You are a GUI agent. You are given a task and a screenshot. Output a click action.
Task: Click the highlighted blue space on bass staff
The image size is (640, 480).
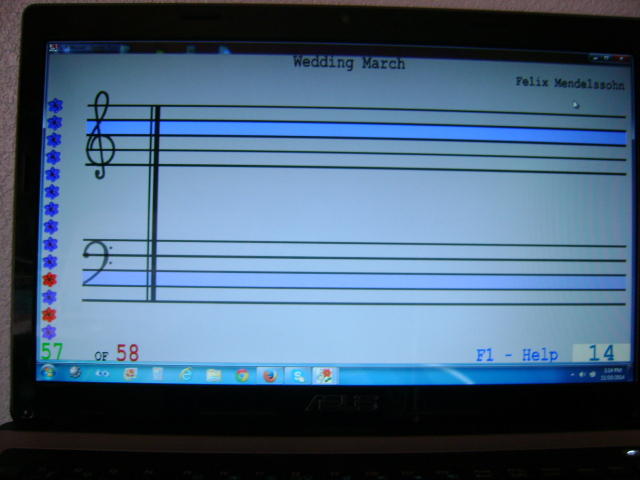[354, 280]
